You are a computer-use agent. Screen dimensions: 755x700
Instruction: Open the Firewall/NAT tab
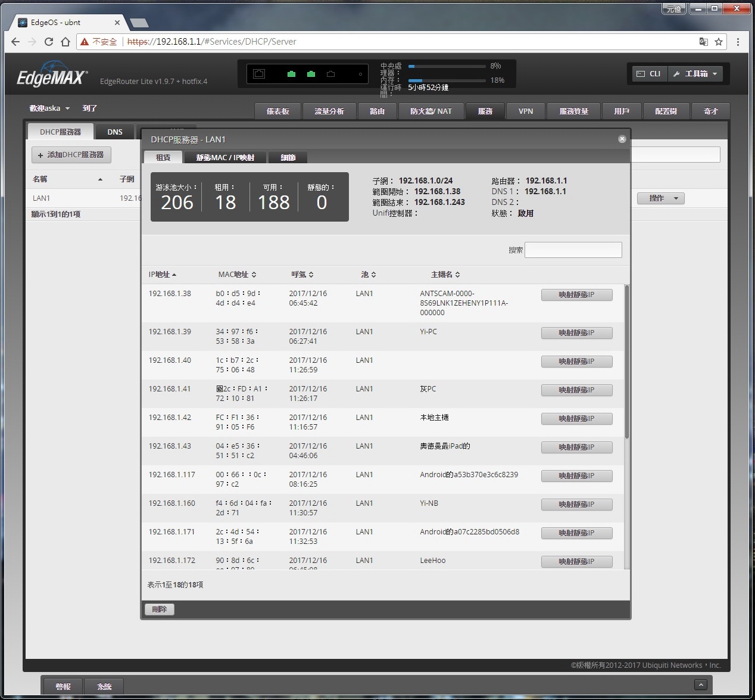pos(431,111)
